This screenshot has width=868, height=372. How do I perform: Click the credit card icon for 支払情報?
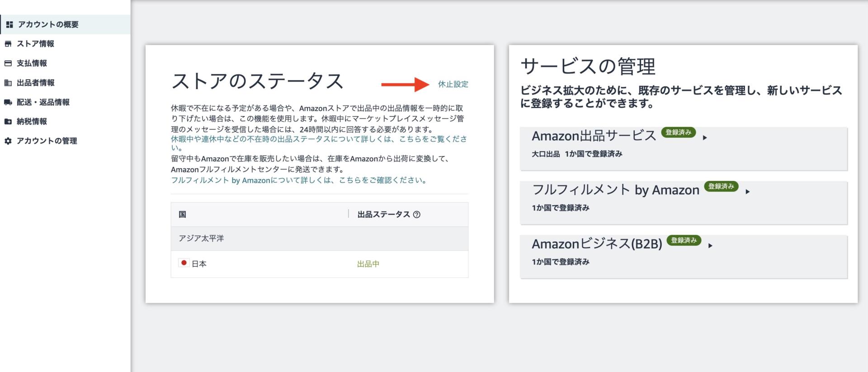pos(8,63)
